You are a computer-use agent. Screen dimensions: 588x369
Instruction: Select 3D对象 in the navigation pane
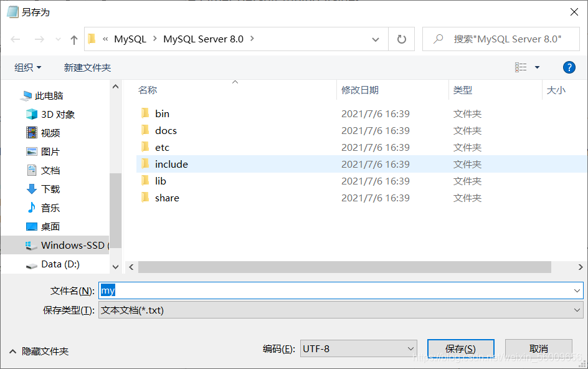click(59, 114)
